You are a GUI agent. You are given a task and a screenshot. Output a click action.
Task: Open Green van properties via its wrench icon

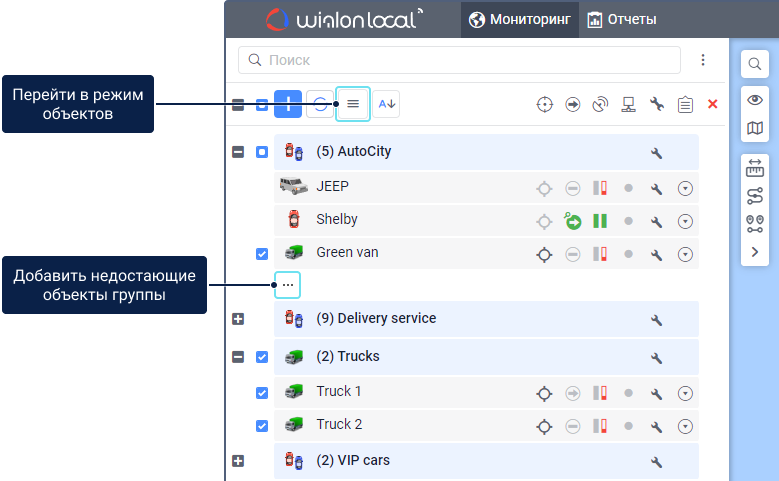pyautogui.click(x=657, y=255)
